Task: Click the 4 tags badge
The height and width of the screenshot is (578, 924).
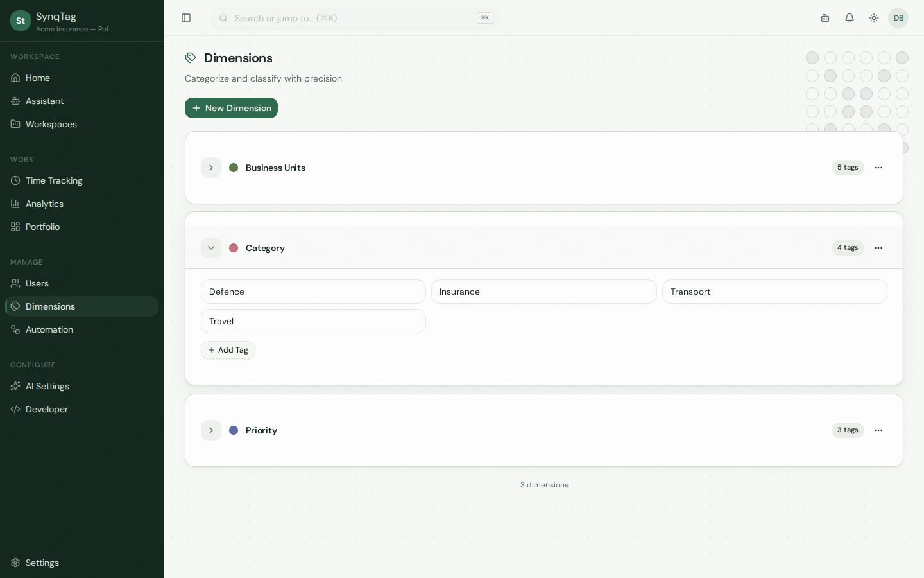Action: (848, 248)
